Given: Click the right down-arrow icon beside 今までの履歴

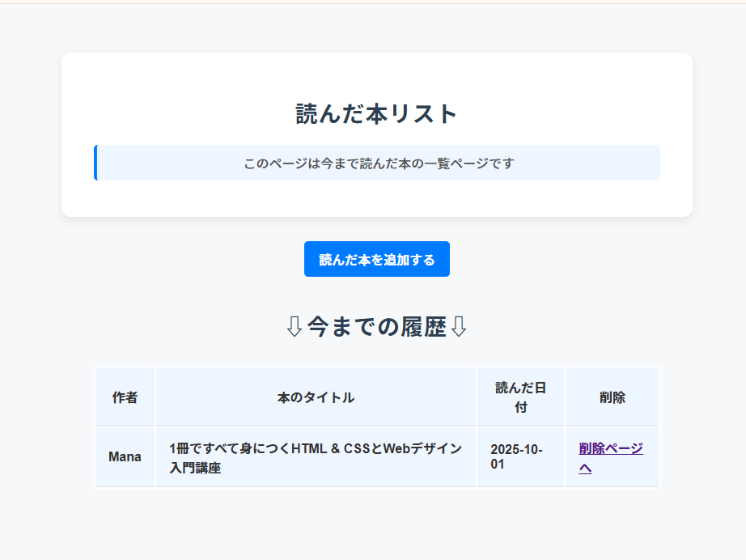Looking at the screenshot, I should pos(459,327).
